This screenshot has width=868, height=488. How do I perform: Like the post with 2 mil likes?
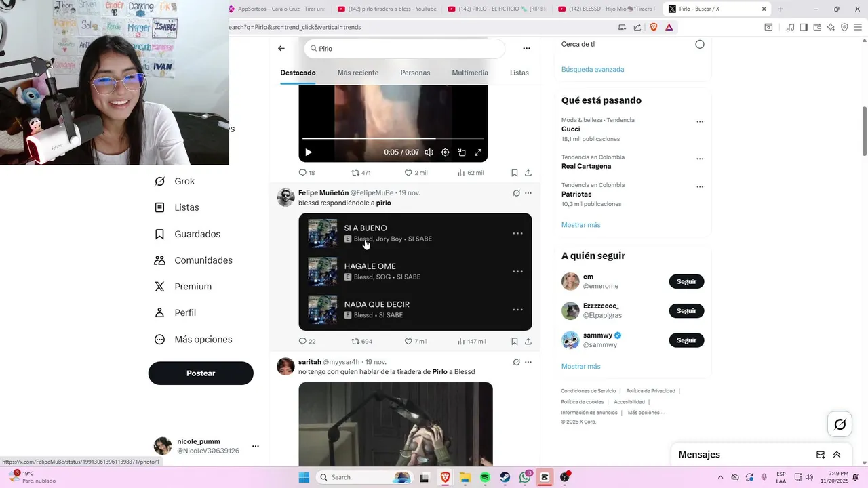pyautogui.click(x=416, y=173)
